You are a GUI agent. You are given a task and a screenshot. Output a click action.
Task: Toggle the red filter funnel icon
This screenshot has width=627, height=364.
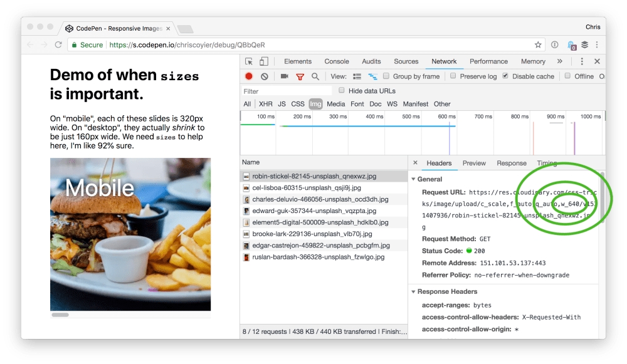coord(300,76)
